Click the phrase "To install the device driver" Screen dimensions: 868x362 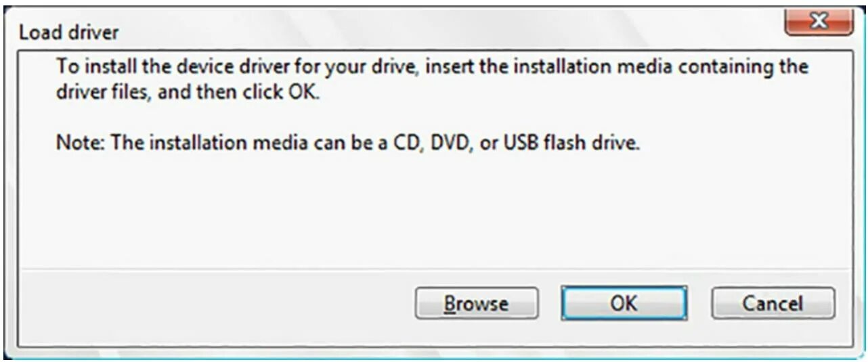pos(162,67)
